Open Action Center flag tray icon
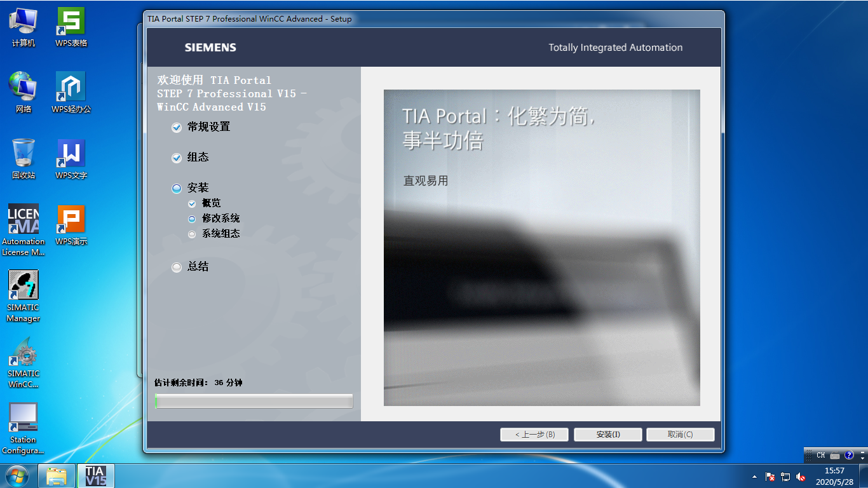Image resolution: width=868 pixels, height=488 pixels. pyautogui.click(x=770, y=477)
